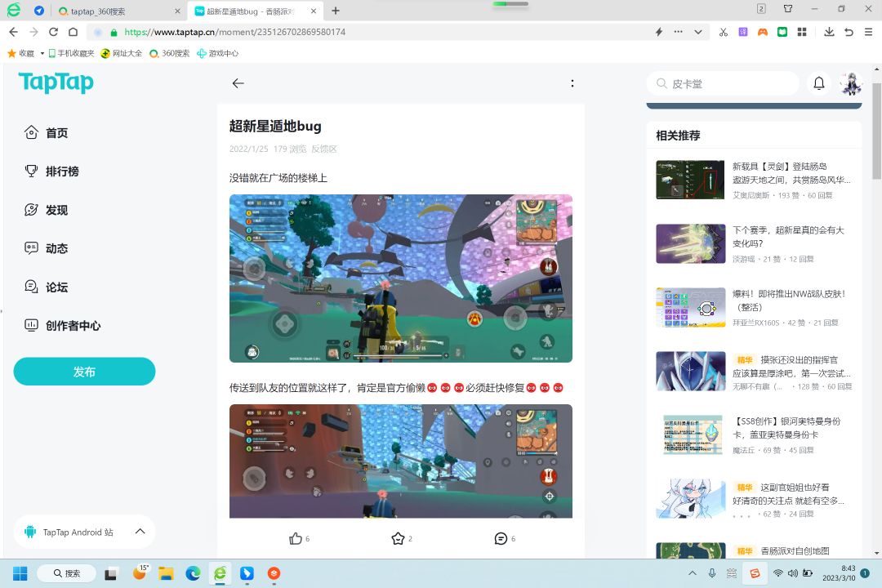
Task: Open 网址大全 bookmark
Action: (122, 53)
